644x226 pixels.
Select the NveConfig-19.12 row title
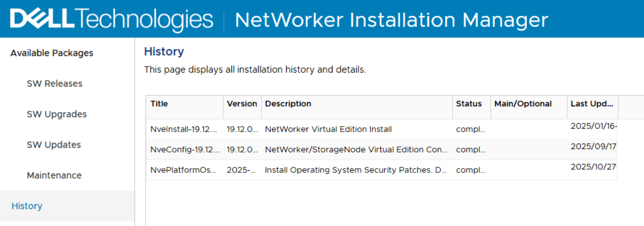click(x=186, y=150)
